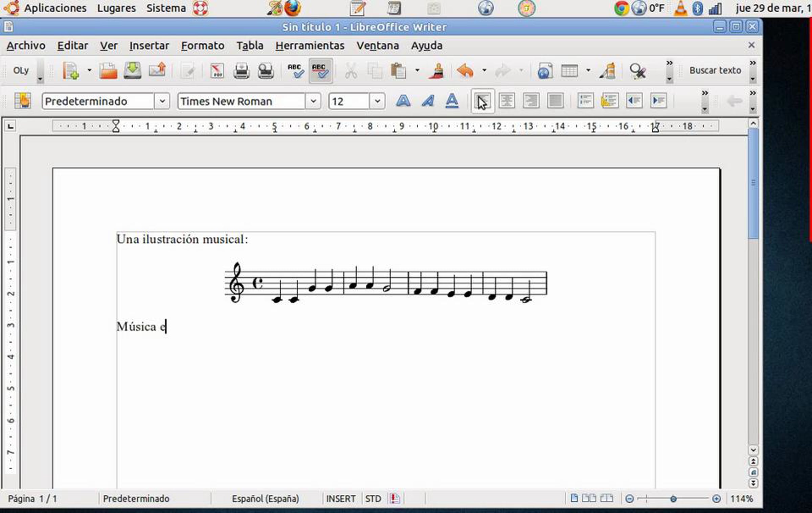Image resolution: width=812 pixels, height=513 pixels.
Task: Align text to the right
Action: tap(531, 101)
